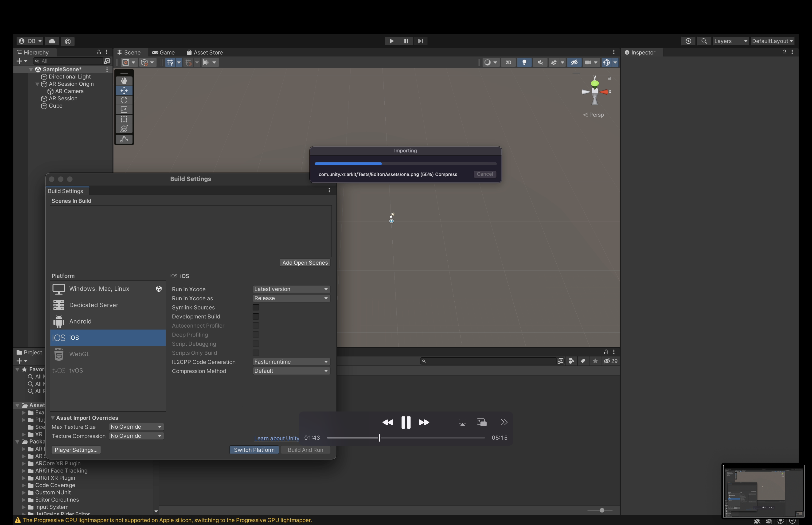This screenshot has width=812, height=525.
Task: Switch to the Game tab
Action: pyautogui.click(x=163, y=52)
